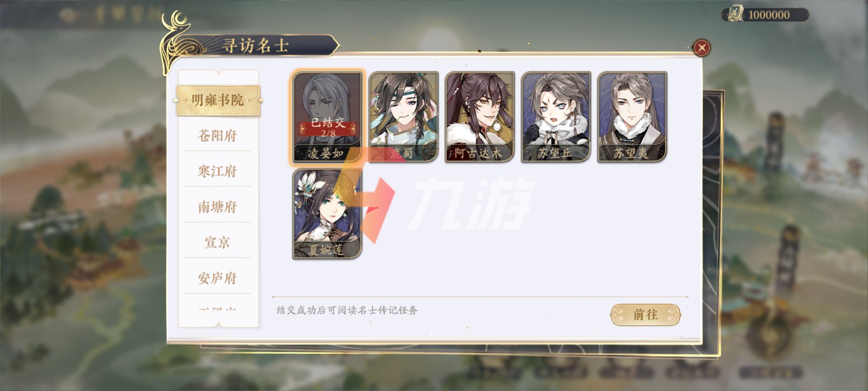
Task: Select the 苏望夷 character portrait
Action: pyautogui.click(x=632, y=117)
